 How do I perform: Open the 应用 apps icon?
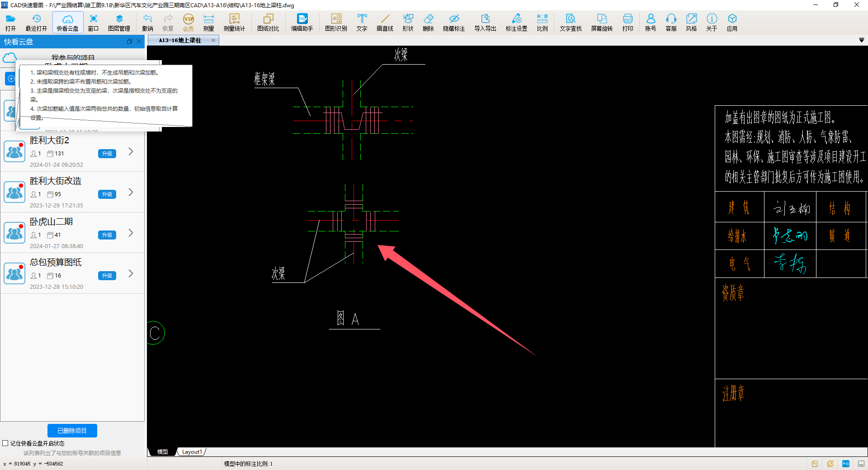coord(732,23)
